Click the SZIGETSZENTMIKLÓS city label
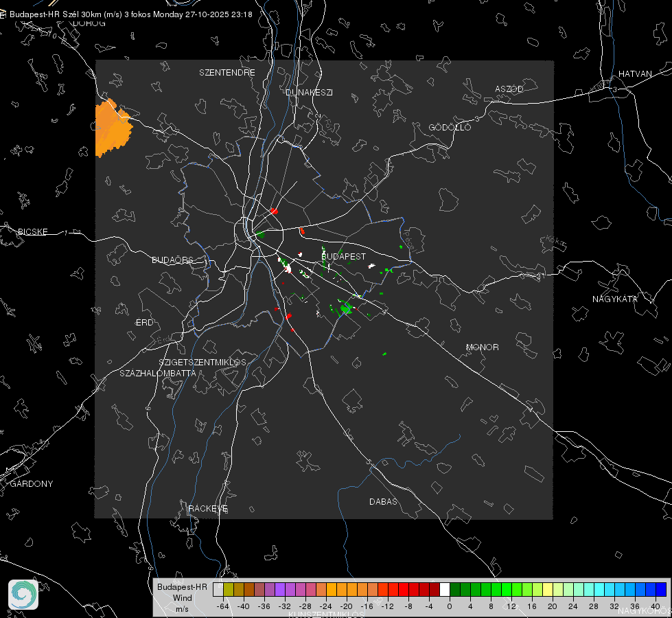The width and height of the screenshot is (672, 618). pyautogui.click(x=202, y=362)
